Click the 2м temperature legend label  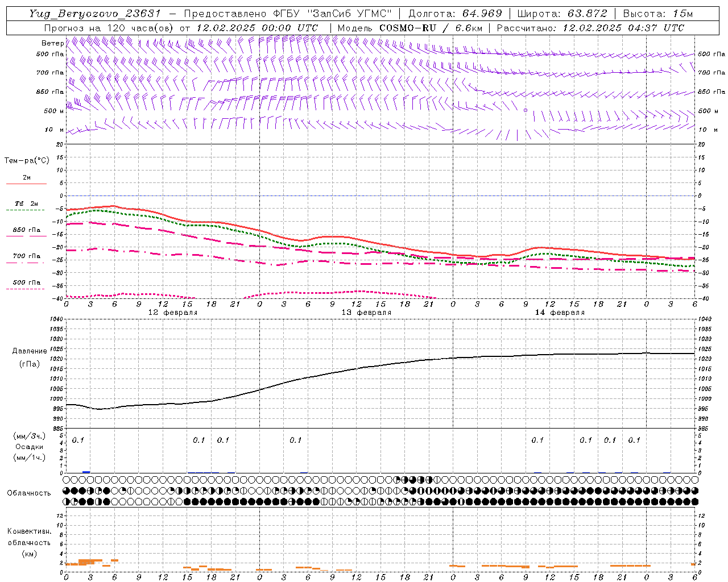pyautogui.click(x=27, y=178)
